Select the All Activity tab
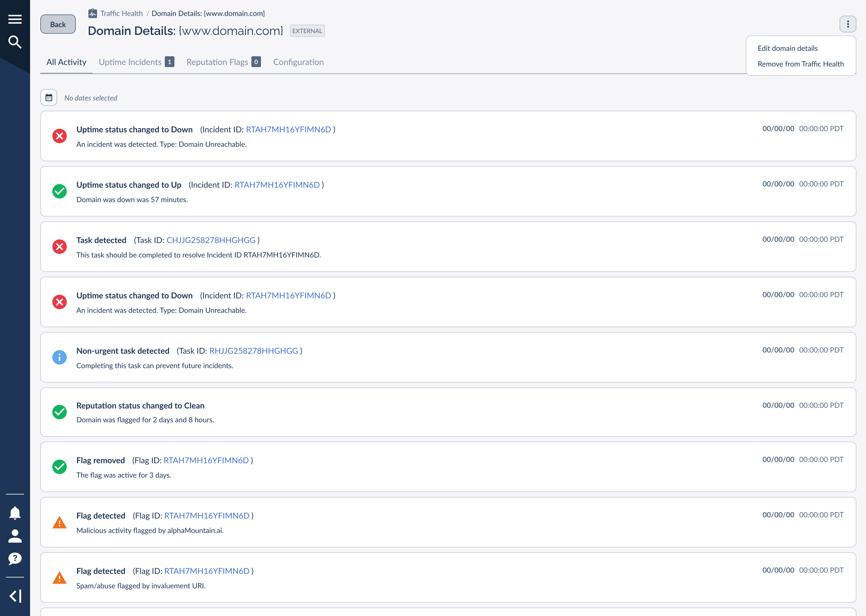The height and width of the screenshot is (616, 866). [x=66, y=62]
